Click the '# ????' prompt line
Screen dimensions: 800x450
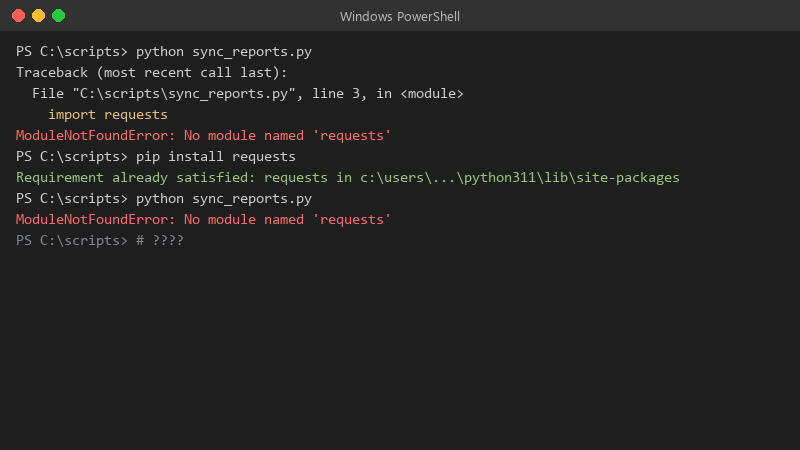tap(99, 240)
